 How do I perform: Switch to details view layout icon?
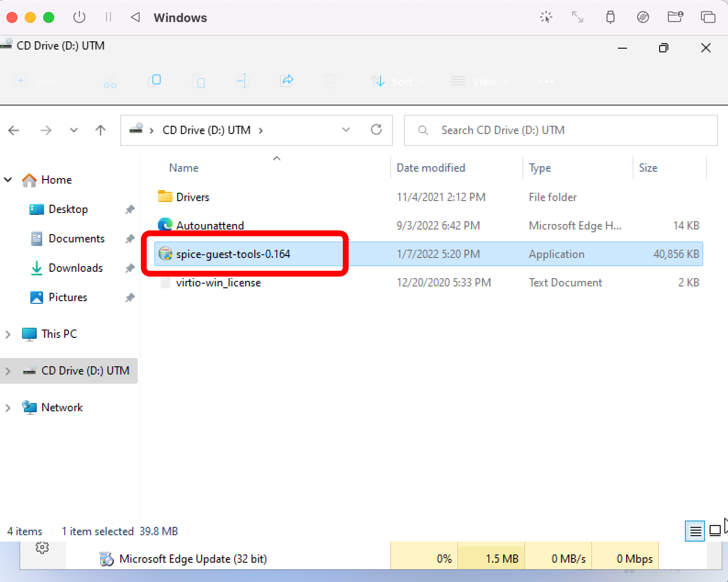click(695, 531)
